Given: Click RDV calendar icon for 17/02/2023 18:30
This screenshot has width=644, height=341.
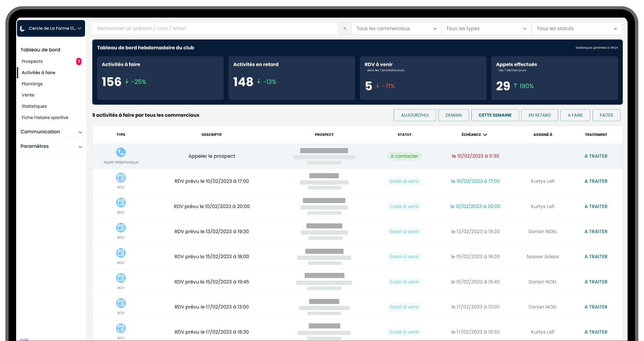Looking at the screenshot, I should [121, 328].
